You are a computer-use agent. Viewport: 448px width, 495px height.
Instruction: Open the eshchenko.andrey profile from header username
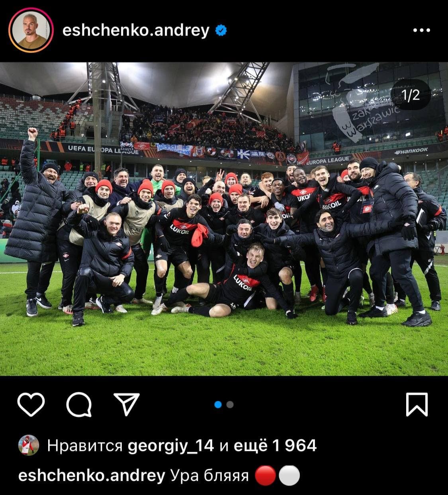136,31
